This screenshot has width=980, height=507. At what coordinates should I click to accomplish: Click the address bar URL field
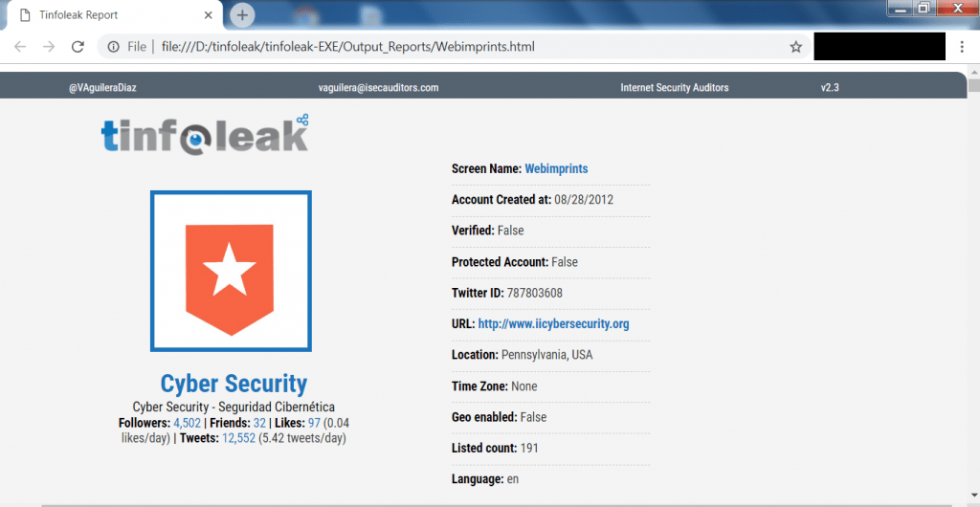click(x=455, y=47)
